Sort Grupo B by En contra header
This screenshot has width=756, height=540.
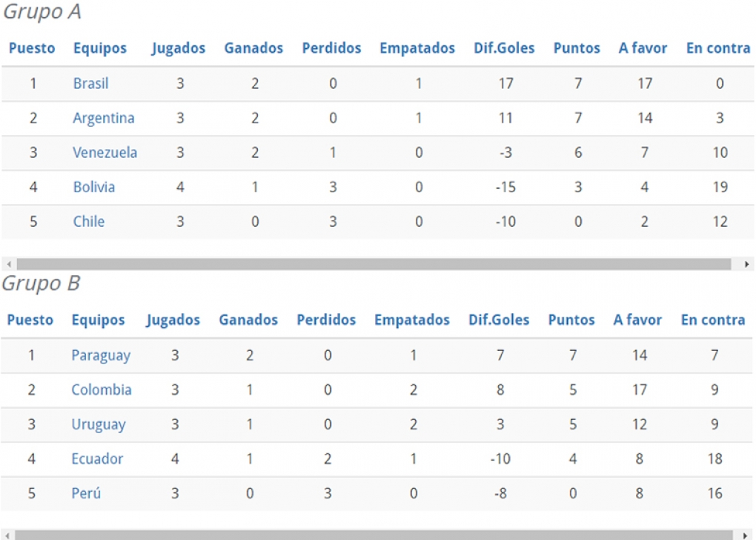[713, 320]
